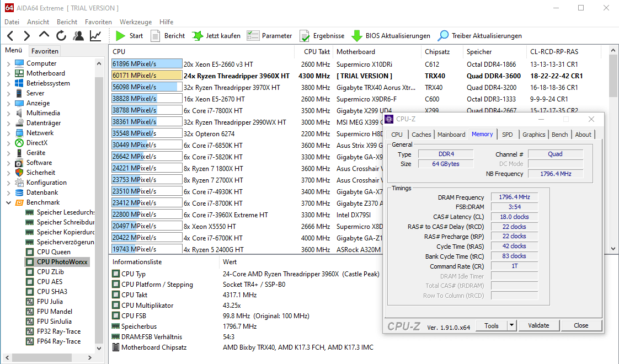Image resolution: width=619 pixels, height=364 pixels.
Task: Click the Validate button in CPU-Z
Action: point(538,325)
